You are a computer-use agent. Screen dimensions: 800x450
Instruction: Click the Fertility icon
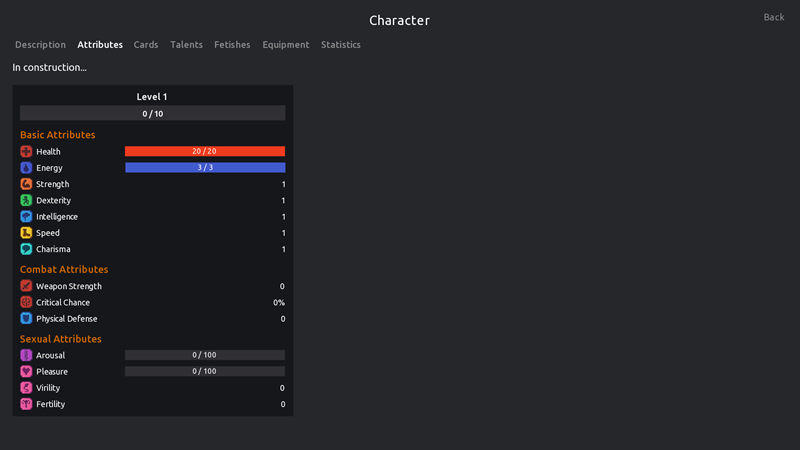pos(26,404)
